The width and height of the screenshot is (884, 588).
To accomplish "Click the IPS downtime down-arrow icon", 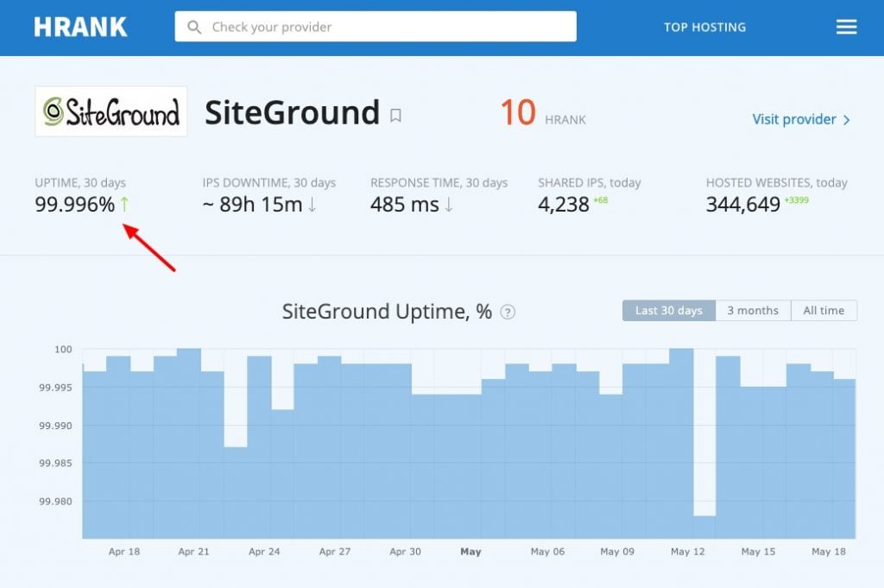I will (313, 204).
